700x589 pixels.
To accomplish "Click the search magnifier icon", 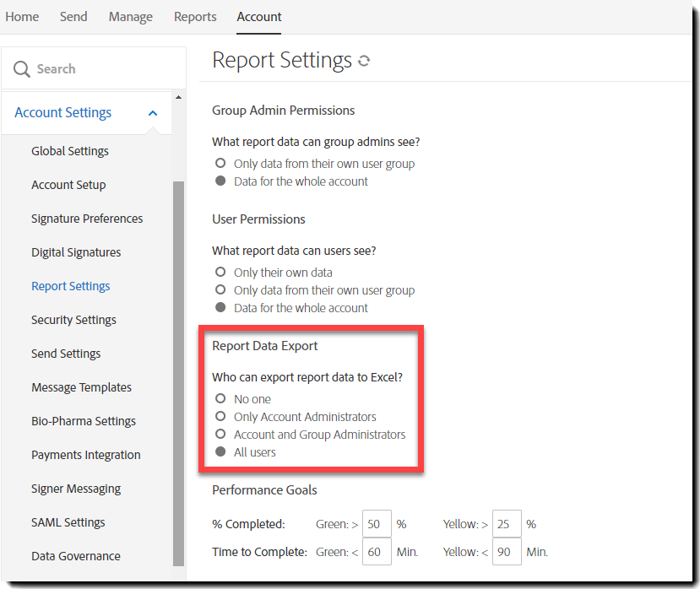I will coord(22,68).
